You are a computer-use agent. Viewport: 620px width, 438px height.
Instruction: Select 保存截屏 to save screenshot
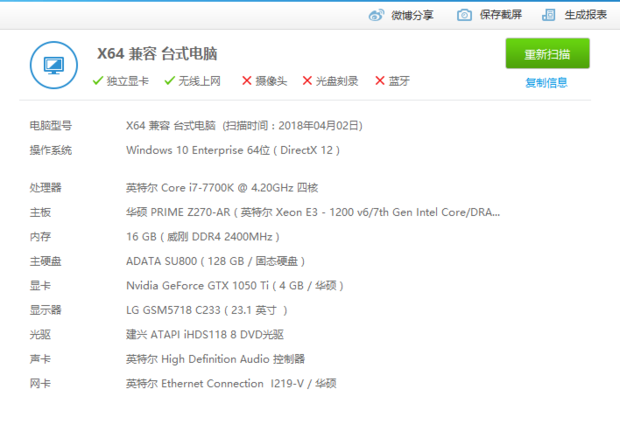coord(501,15)
